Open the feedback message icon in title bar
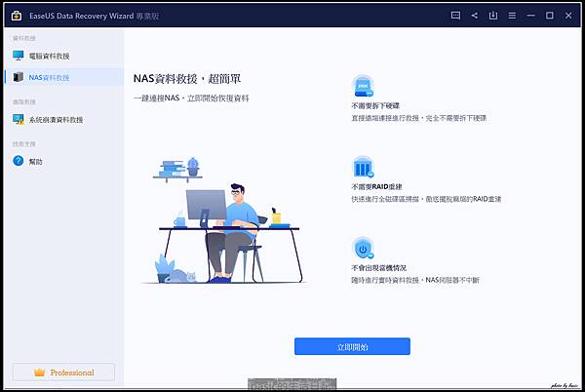585x392 pixels. tap(455, 16)
